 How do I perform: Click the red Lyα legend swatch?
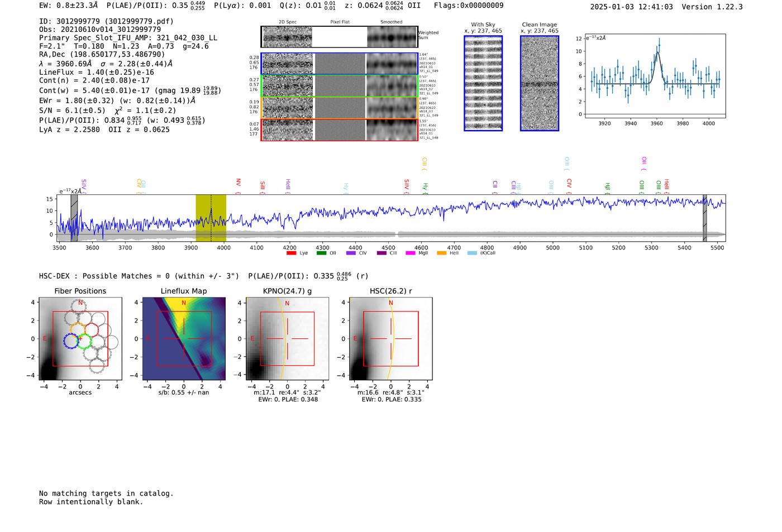[x=291, y=253]
